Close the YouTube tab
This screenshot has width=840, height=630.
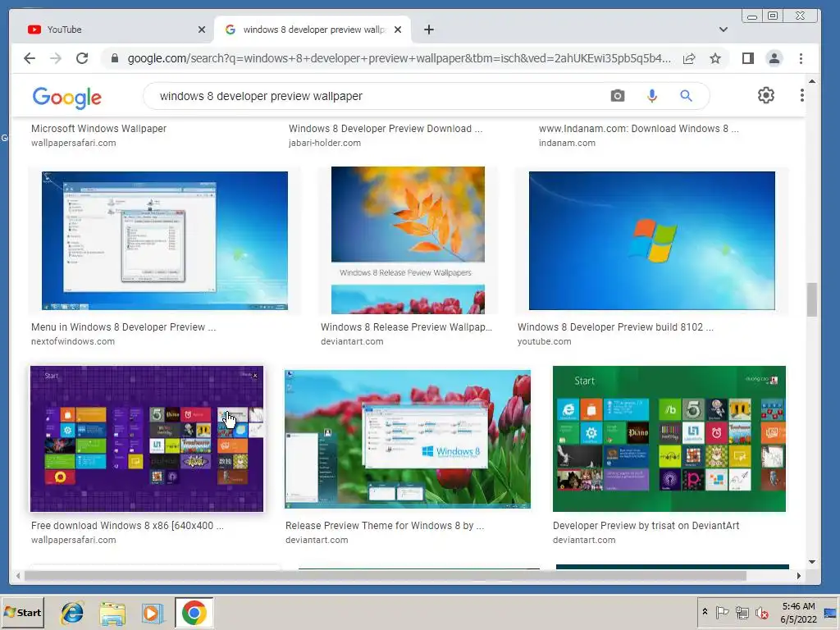click(202, 30)
